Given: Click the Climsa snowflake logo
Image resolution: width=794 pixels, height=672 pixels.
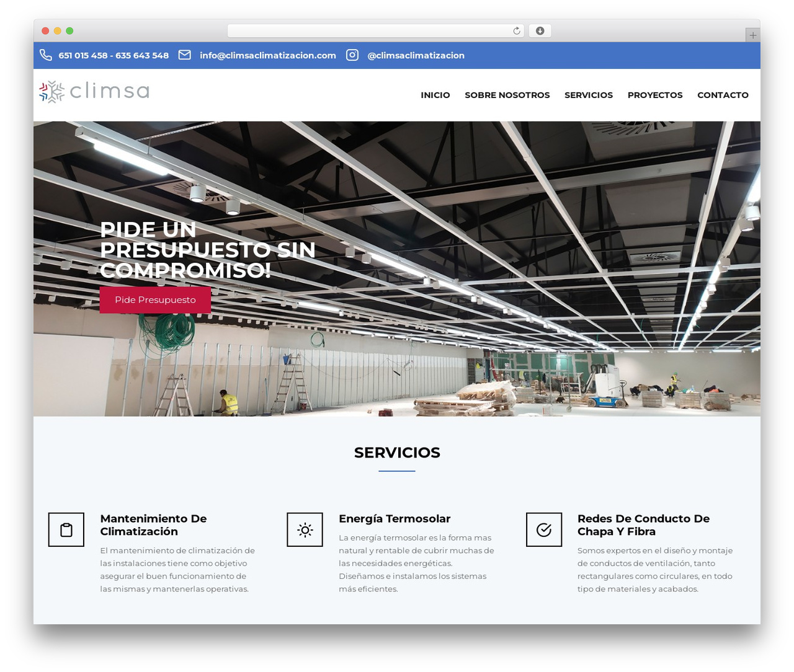Looking at the screenshot, I should (94, 92).
